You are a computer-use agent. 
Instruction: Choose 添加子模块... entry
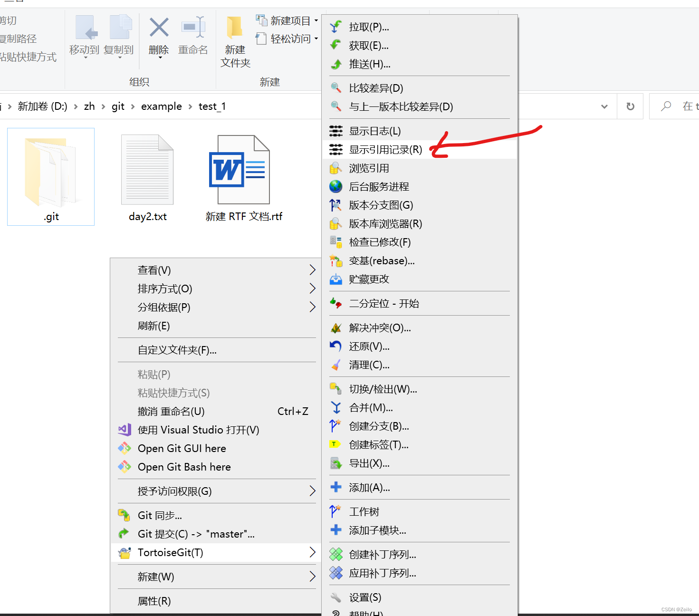coord(419,530)
